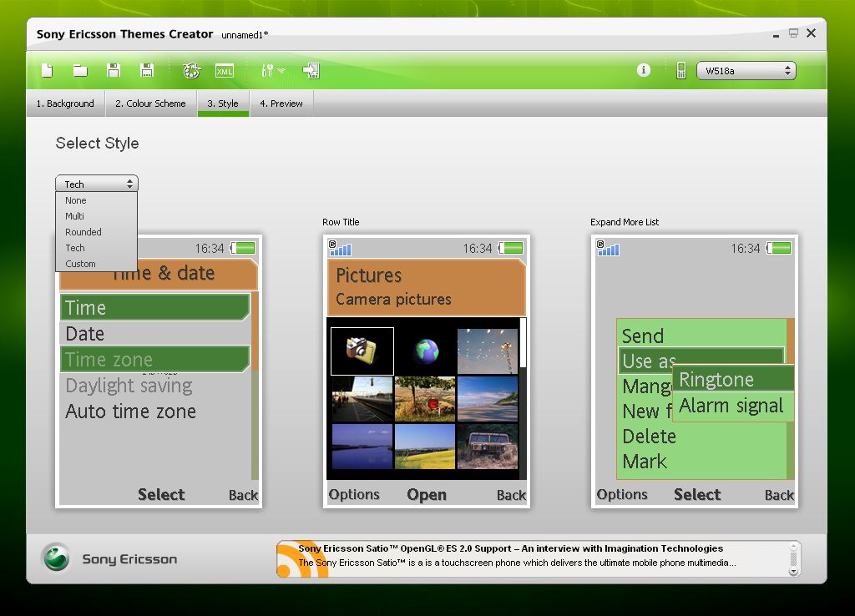Click Back softkey in first preview

click(x=243, y=495)
